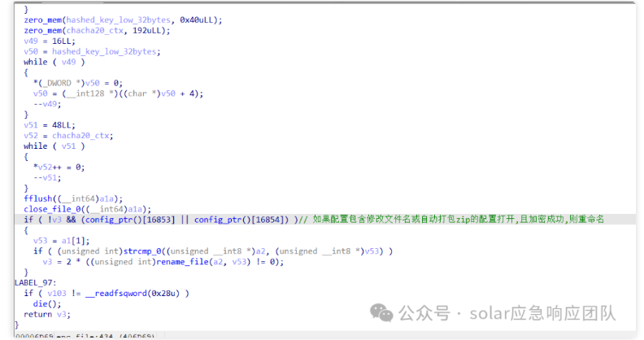The image size is (644, 340).
Task: Click zero_mem call with 0x40uLL argument
Action: click(x=41, y=19)
